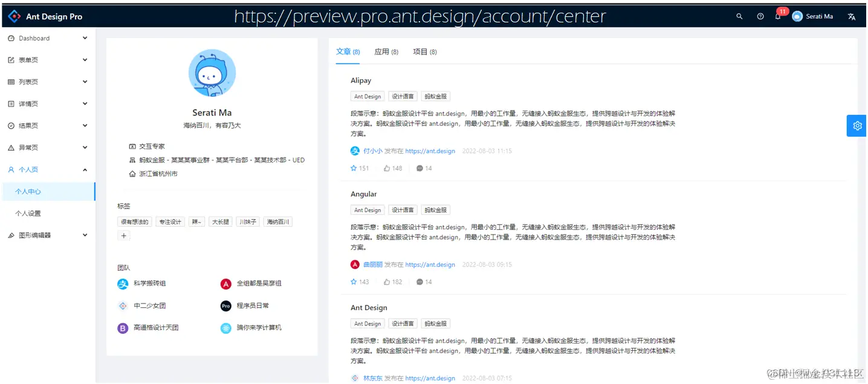Select the 个人设置 menu item
Image resolution: width=868 pixels, height=384 pixels.
pos(48,213)
